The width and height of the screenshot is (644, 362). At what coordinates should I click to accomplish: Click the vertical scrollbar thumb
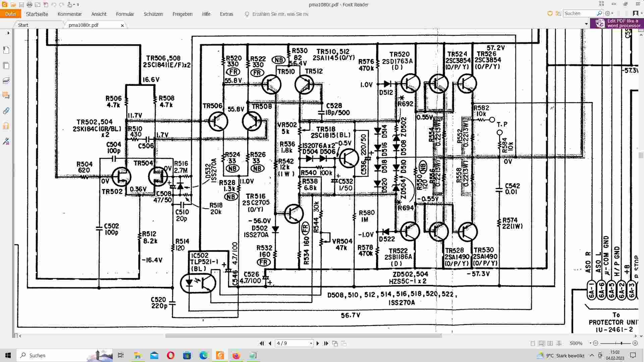641,155
